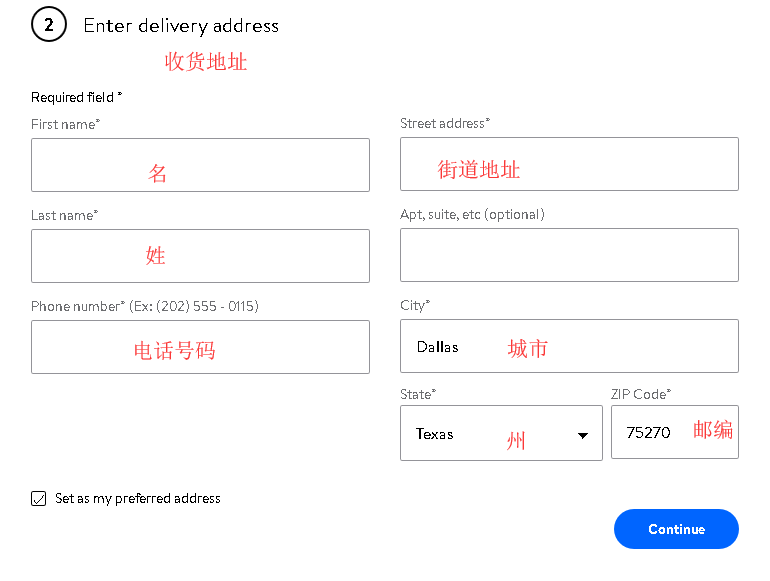Select the Street address text box

click(x=569, y=164)
